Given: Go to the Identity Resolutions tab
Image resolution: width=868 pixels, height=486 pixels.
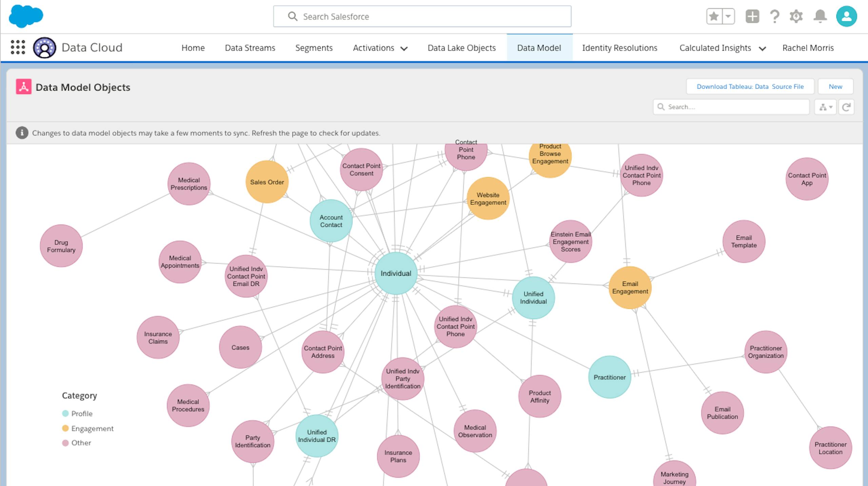Looking at the screenshot, I should pyautogui.click(x=619, y=48).
